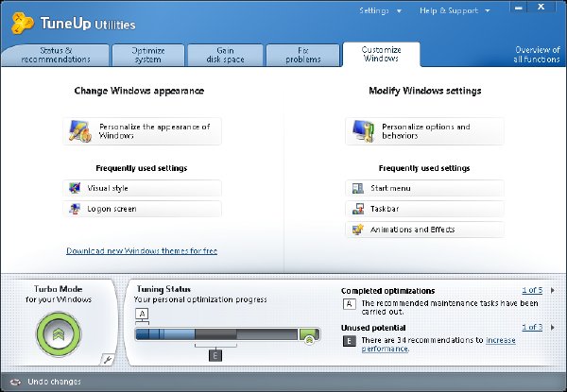Click the increase performance link
This screenshot has width=567, height=392.
438,345
